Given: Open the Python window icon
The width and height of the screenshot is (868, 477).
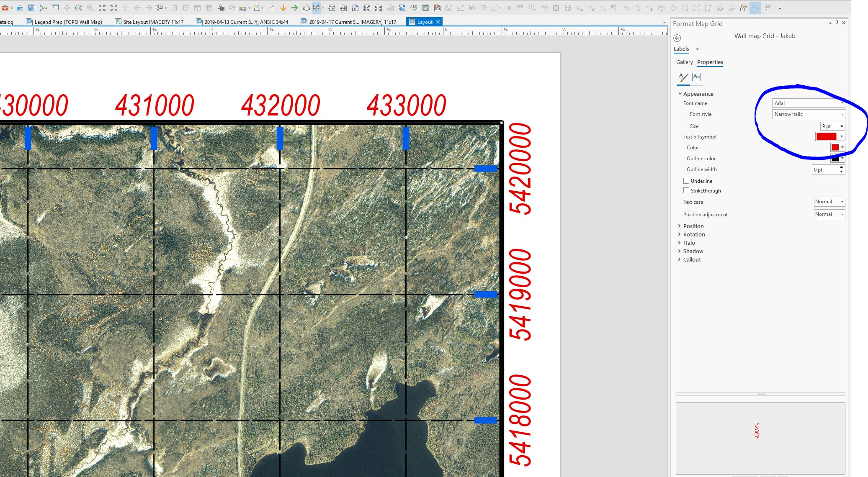Looking at the screenshot, I should pos(54,7).
